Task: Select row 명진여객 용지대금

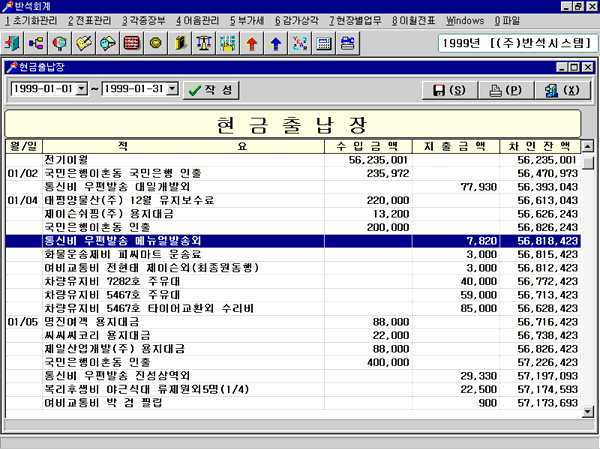Action: pos(293,322)
